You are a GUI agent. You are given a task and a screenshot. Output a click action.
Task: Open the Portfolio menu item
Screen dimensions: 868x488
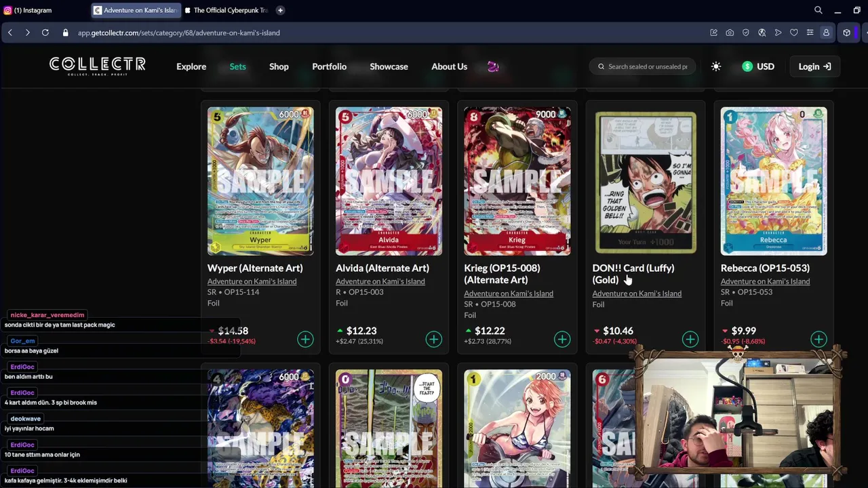tap(329, 66)
